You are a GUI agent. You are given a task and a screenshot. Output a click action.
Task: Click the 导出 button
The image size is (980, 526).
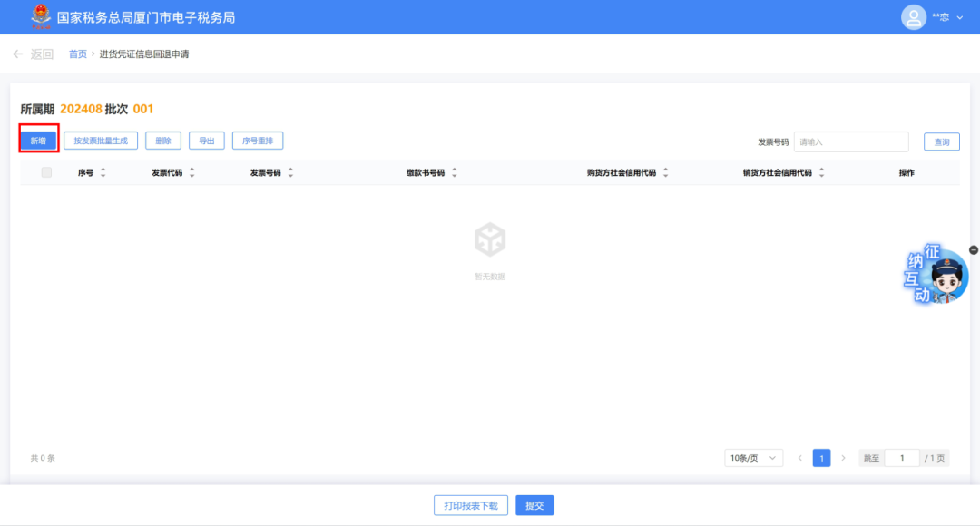pyautogui.click(x=206, y=141)
